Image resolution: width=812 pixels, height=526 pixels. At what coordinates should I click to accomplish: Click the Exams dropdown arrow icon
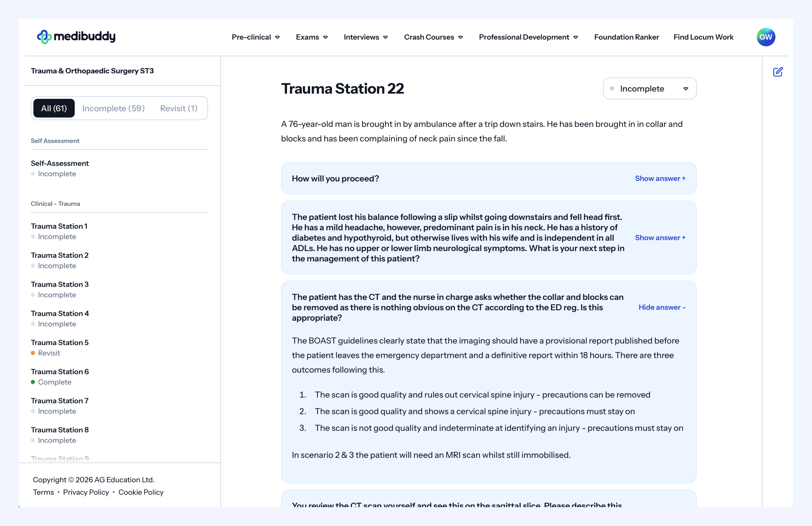(x=325, y=37)
